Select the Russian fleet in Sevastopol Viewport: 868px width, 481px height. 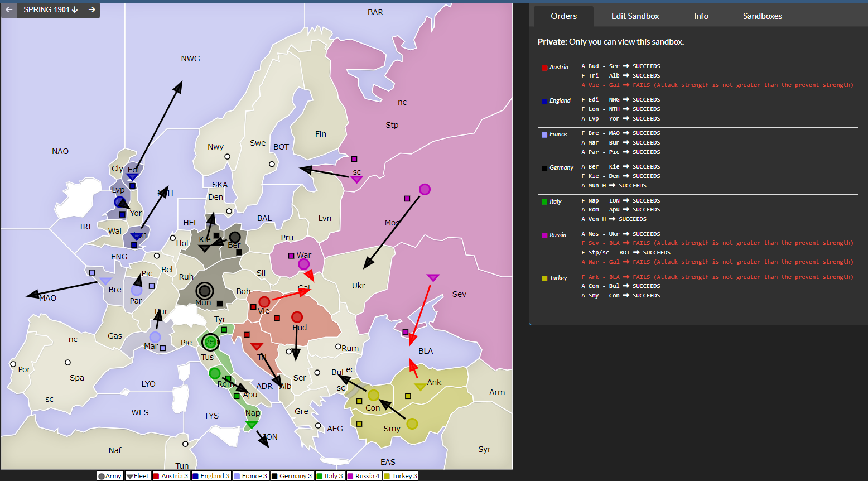click(433, 277)
